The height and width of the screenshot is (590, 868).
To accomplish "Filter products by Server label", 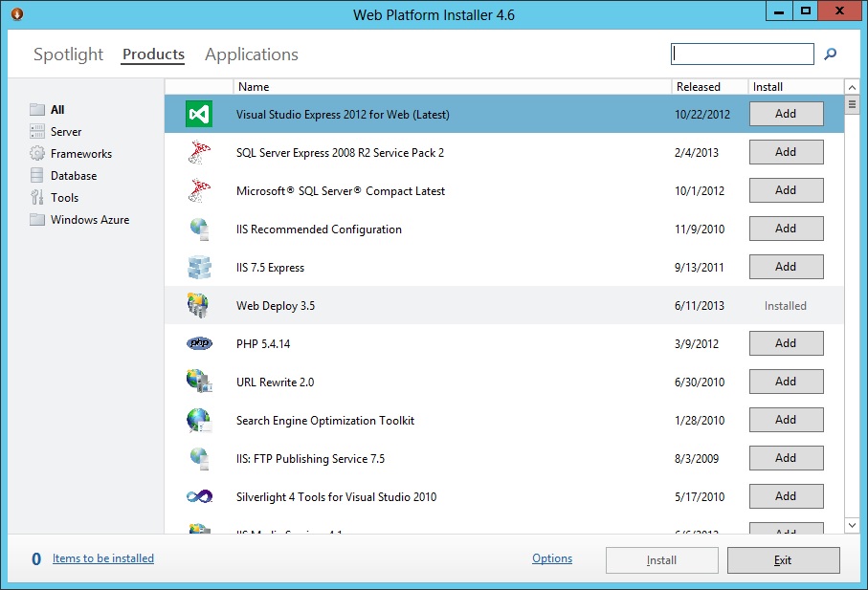I will 66,132.
